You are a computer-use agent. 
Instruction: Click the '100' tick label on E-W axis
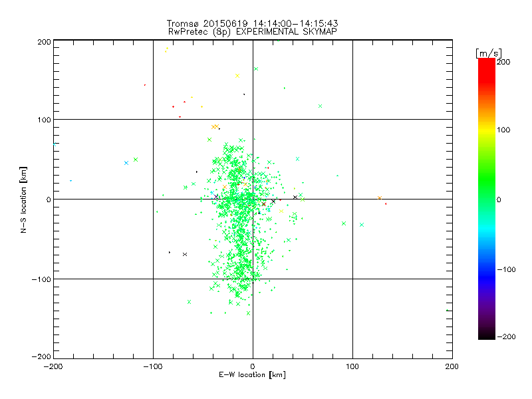click(352, 366)
